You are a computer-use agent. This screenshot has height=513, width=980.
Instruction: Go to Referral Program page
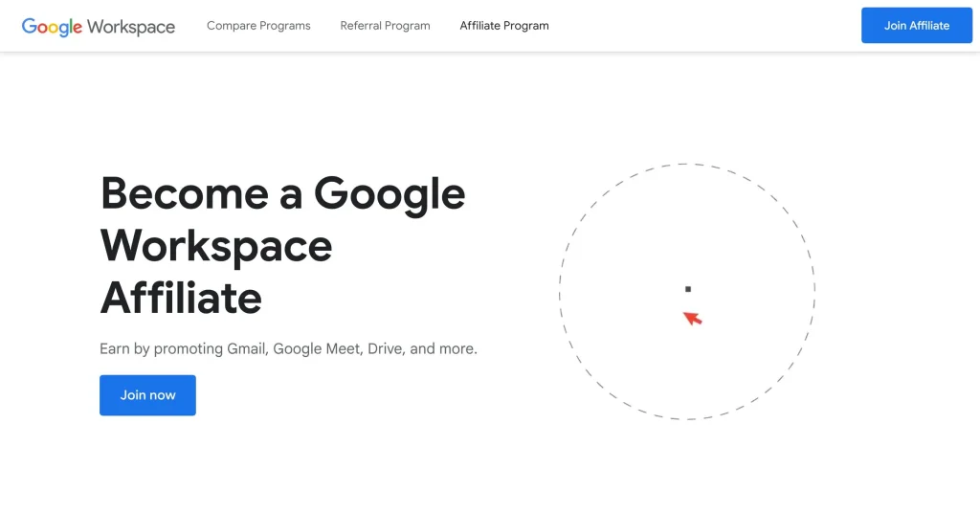(385, 26)
